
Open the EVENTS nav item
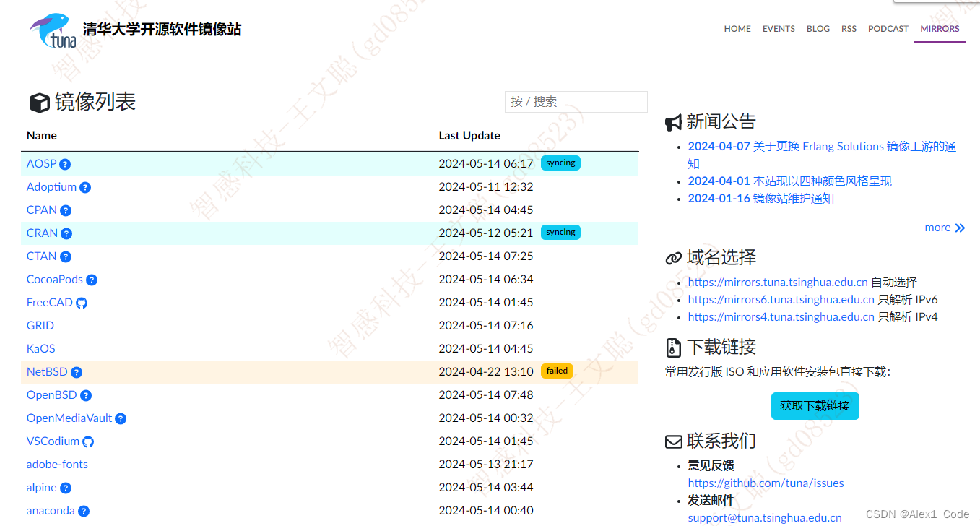pyautogui.click(x=779, y=29)
